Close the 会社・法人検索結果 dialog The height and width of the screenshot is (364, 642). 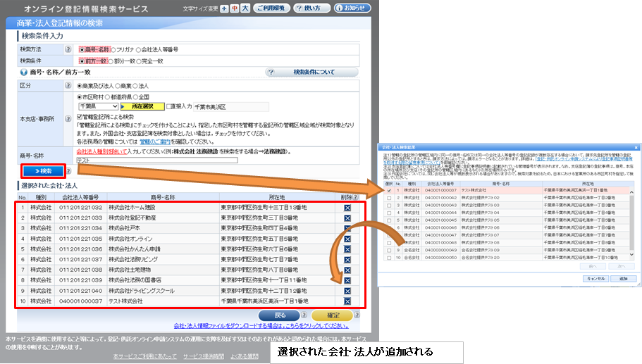point(636,147)
